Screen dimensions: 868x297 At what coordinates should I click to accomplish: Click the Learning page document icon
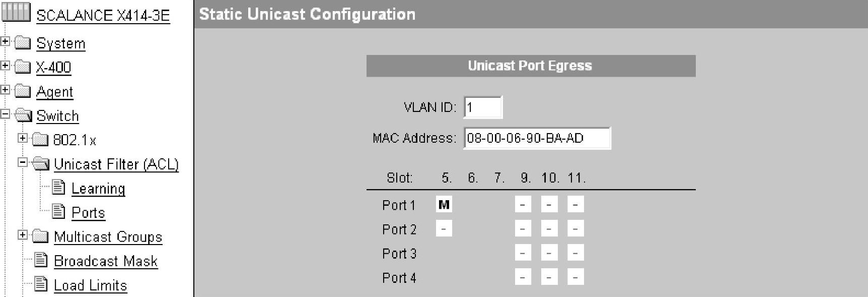[59, 188]
